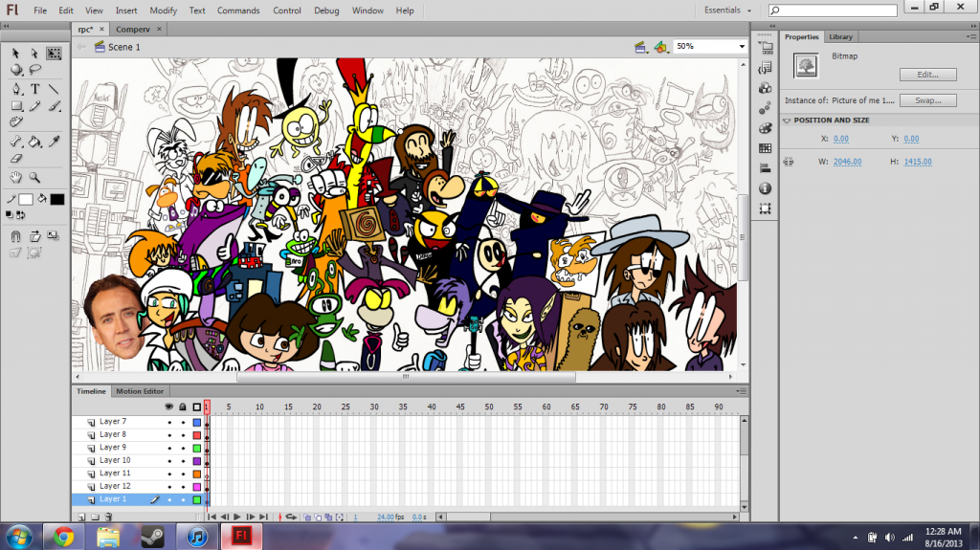This screenshot has height=550, width=980.
Task: Toggle outline color box of Layer 11
Action: (197, 473)
